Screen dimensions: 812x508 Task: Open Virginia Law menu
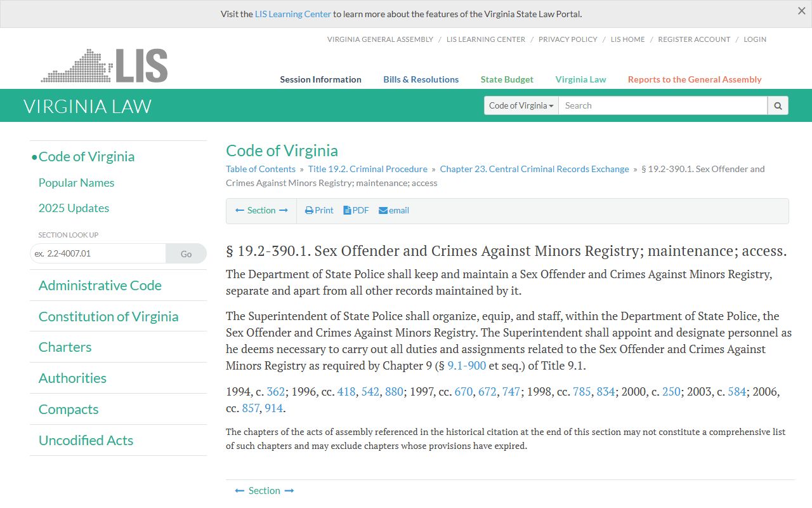click(x=580, y=79)
